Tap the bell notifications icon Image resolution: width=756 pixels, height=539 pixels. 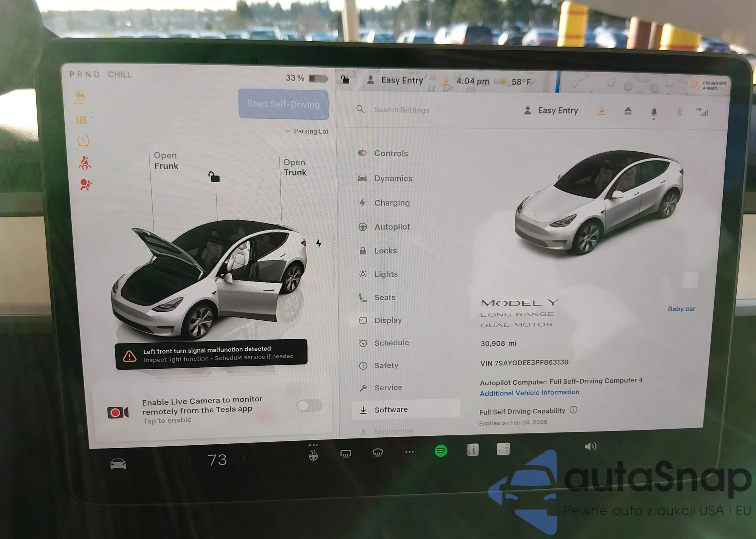pos(654,112)
